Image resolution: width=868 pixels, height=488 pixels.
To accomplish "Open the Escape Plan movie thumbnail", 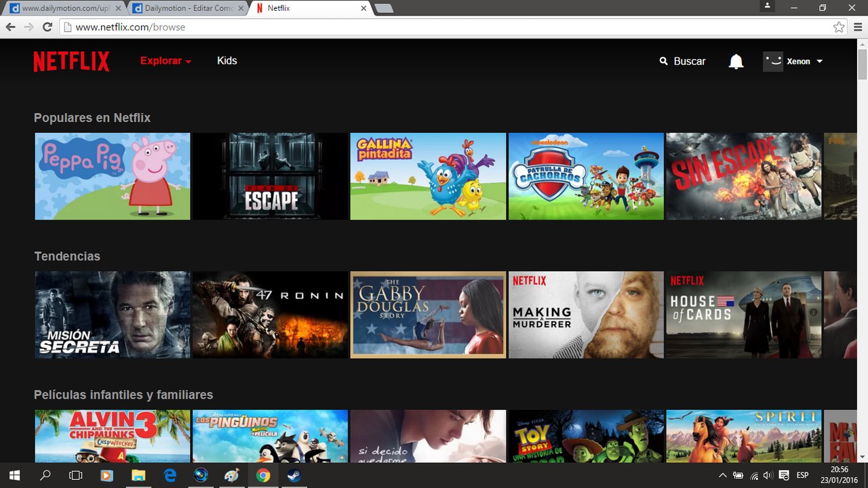I will 271,176.
